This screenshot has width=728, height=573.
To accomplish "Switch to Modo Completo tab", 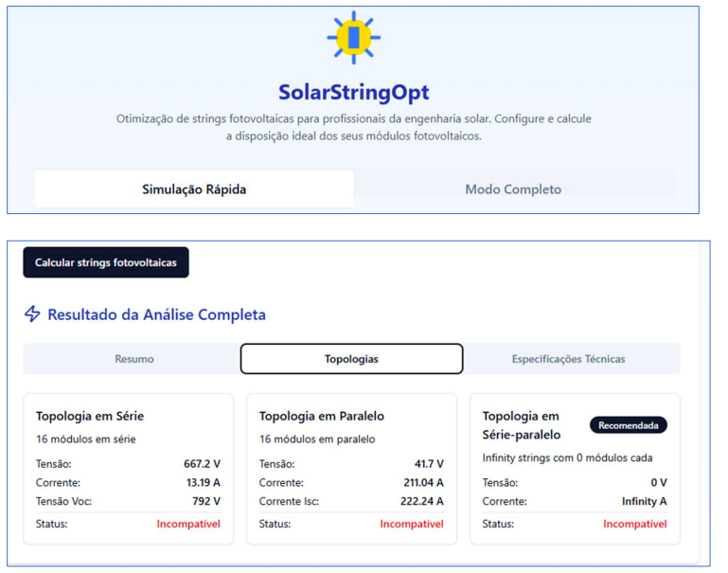I will pos(513,189).
